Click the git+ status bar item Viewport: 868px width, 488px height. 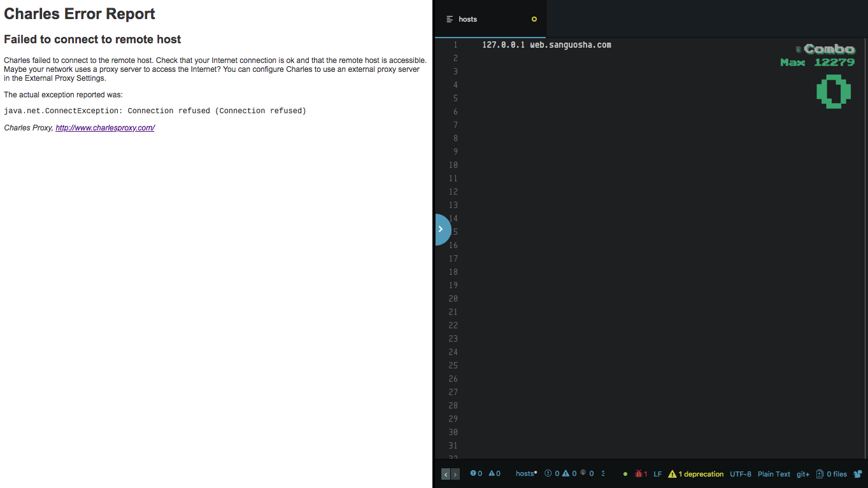[803, 474]
